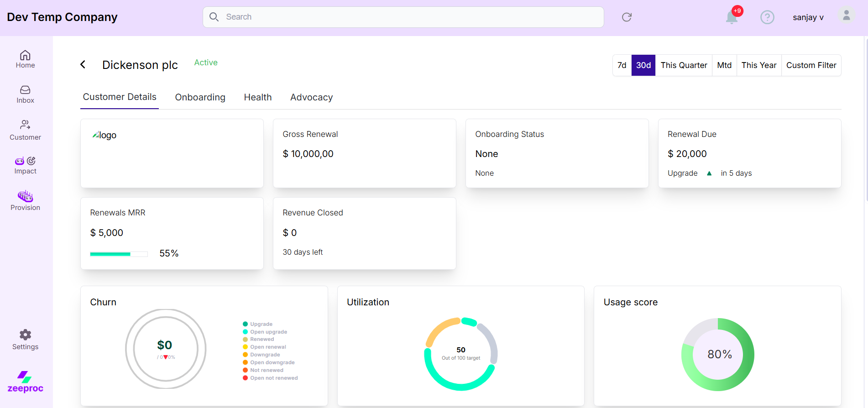Select the Mtd time range
This screenshot has height=408, width=868.
724,65
